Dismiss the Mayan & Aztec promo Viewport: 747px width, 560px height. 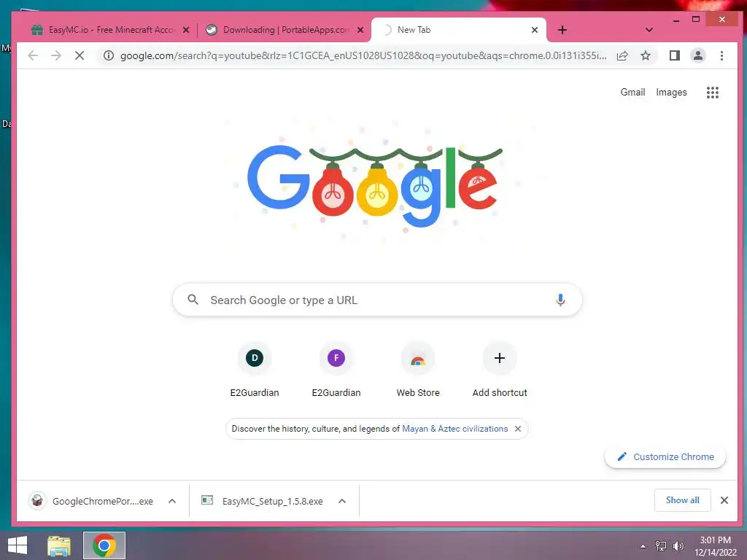(x=518, y=429)
